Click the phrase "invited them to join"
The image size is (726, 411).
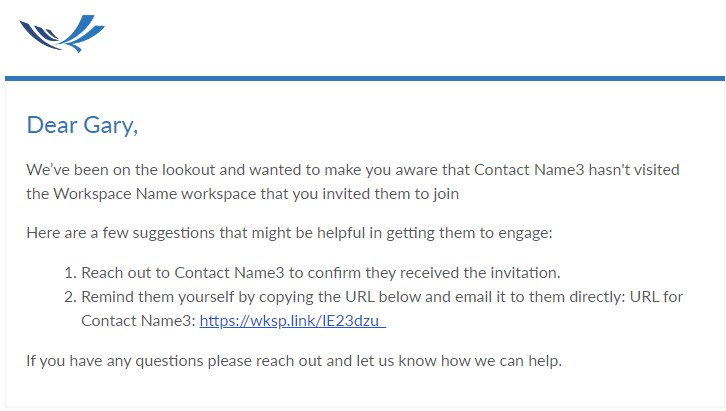(x=390, y=194)
